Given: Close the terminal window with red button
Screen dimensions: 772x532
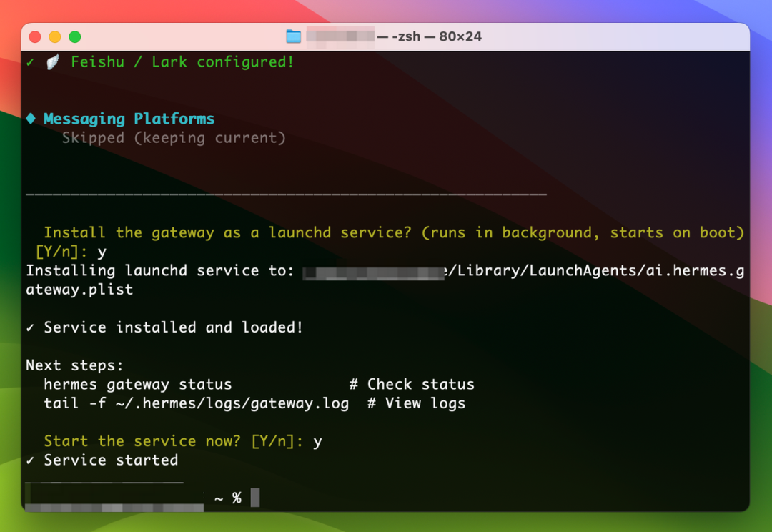Looking at the screenshot, I should pos(35,37).
